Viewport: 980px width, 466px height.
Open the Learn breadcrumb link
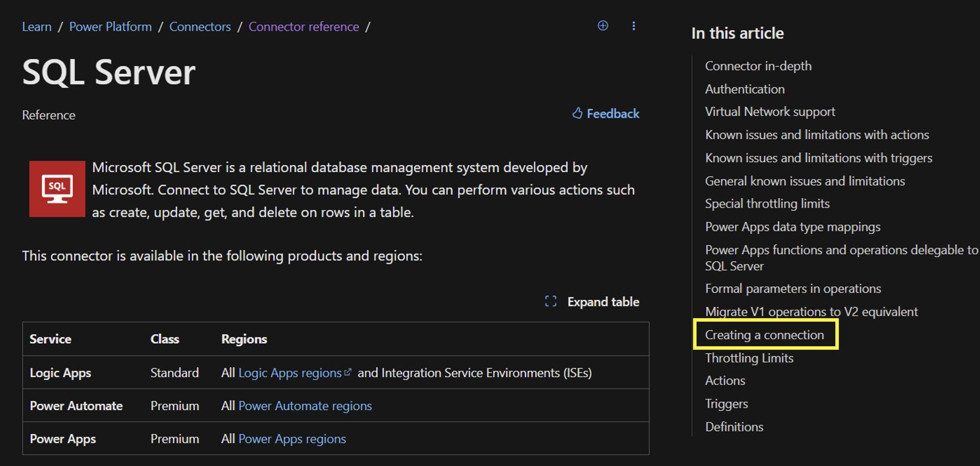(37, 27)
